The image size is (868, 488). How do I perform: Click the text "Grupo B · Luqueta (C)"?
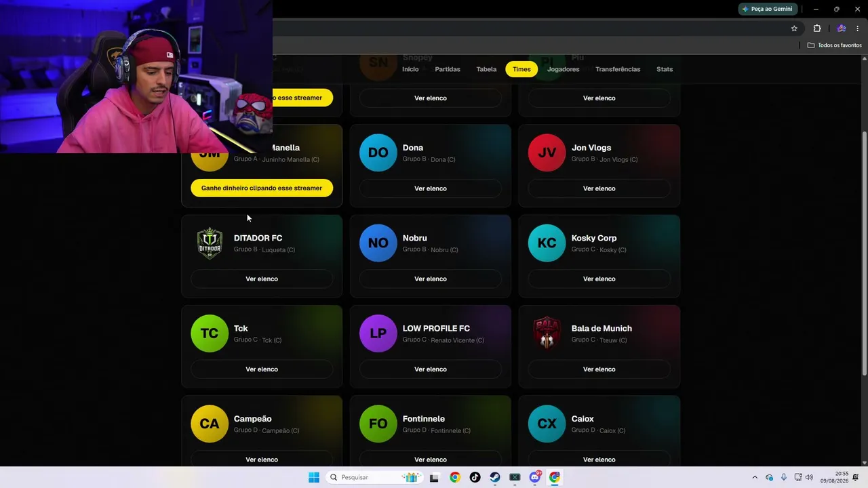click(264, 250)
